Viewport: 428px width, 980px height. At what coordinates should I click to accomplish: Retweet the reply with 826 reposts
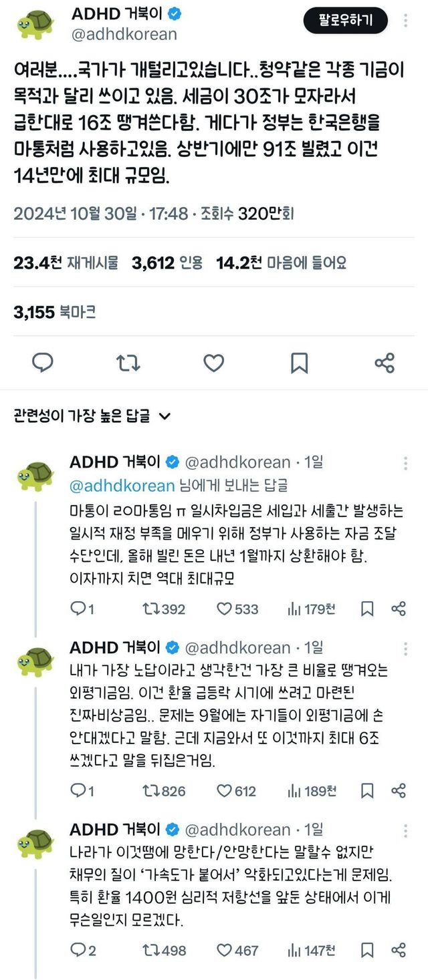coord(165,791)
